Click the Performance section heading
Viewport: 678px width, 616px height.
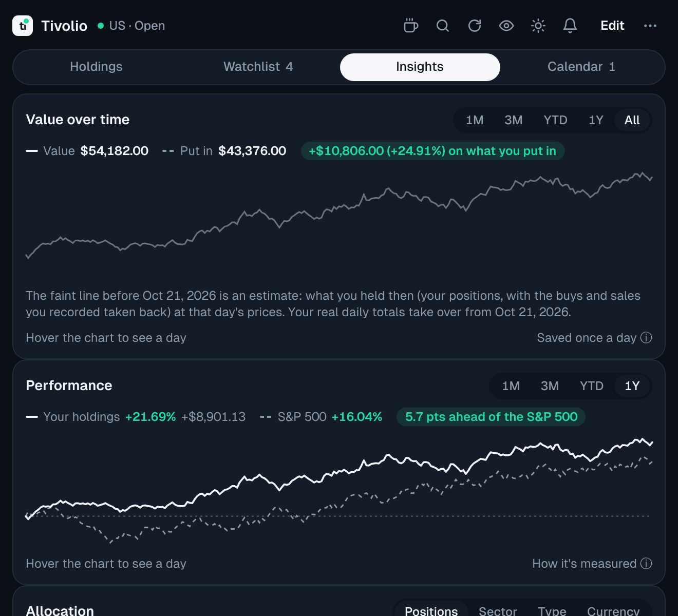(69, 386)
